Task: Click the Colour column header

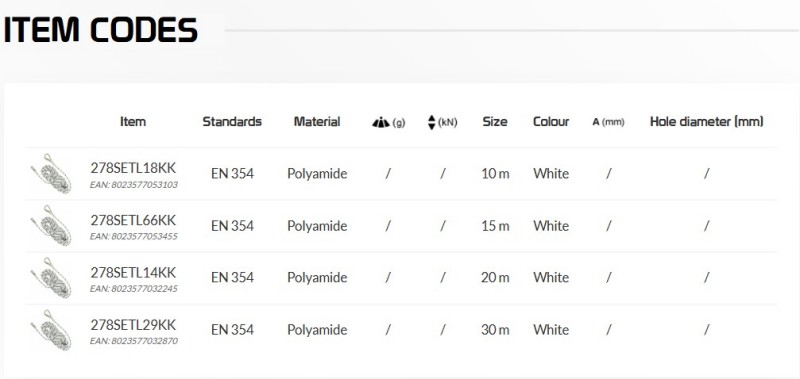Action: [x=551, y=122]
